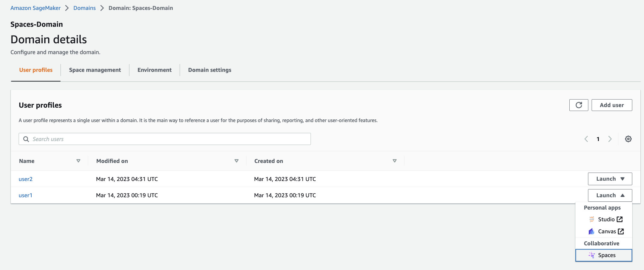Go to previous page arrow
This screenshot has height=270, width=644.
586,139
